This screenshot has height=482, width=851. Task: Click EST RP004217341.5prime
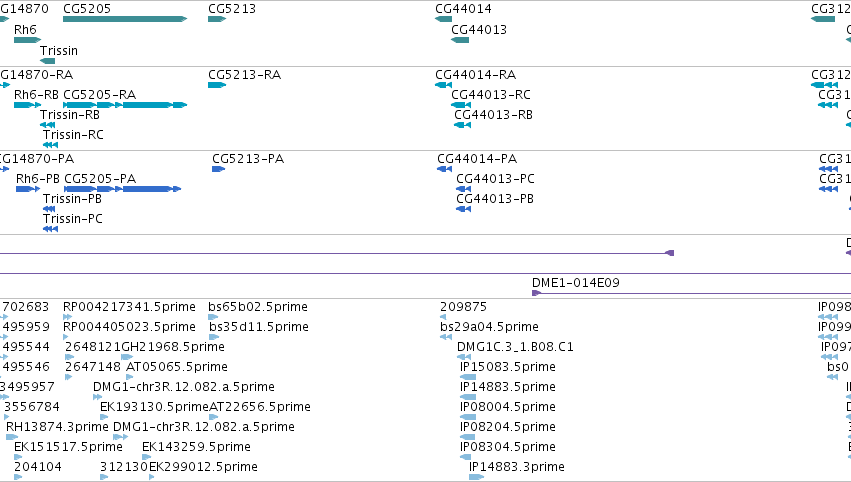(x=129, y=307)
